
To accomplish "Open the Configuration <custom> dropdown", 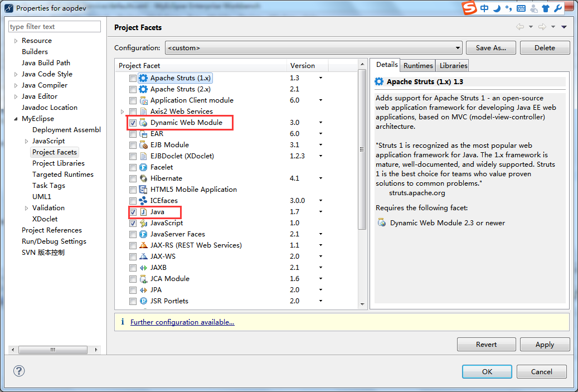I will click(313, 48).
